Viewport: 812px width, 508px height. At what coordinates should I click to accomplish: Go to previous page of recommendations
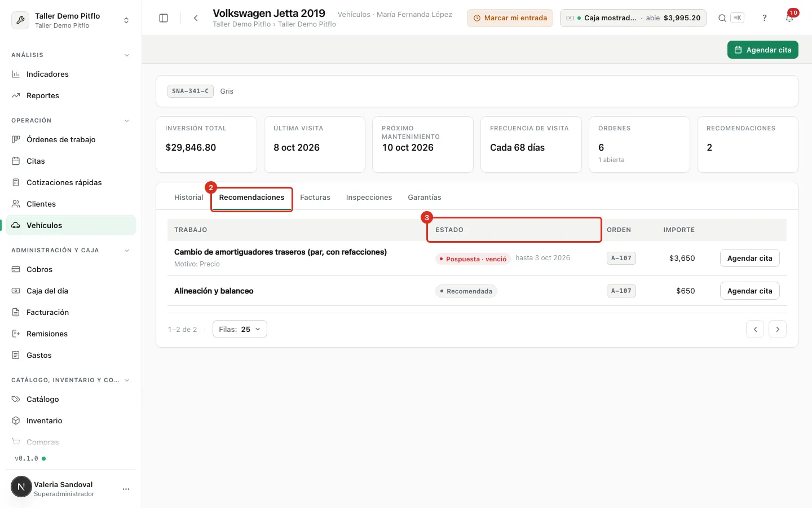[754, 329]
